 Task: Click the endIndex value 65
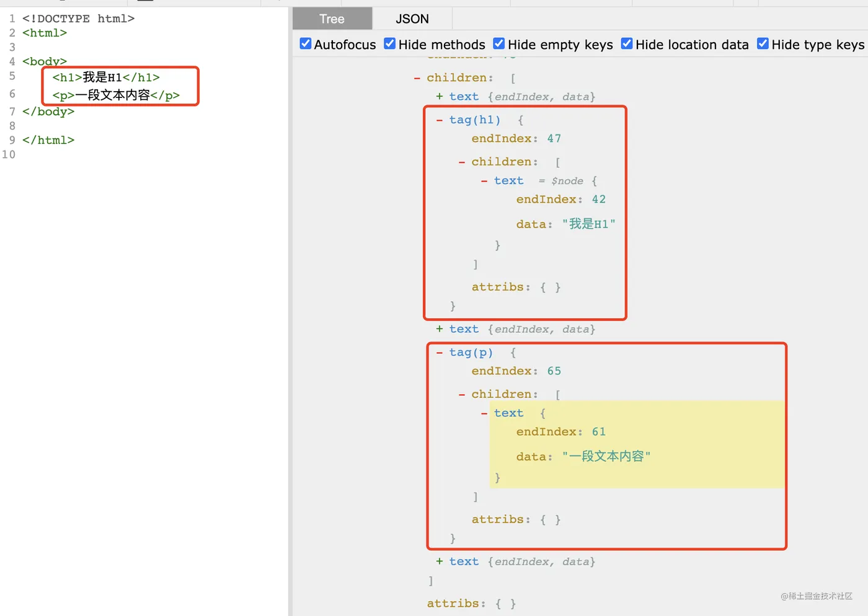[x=554, y=371]
